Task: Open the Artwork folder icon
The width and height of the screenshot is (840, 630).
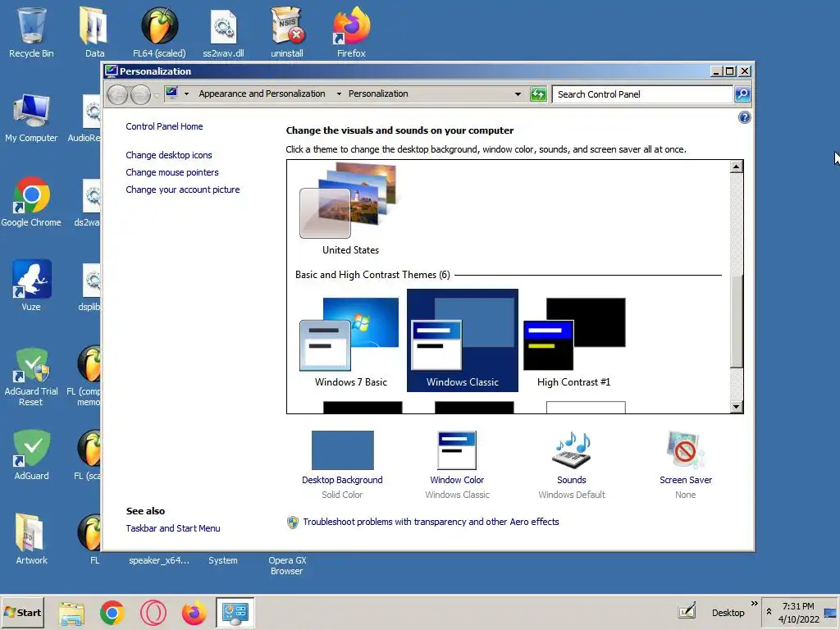Action: pyautogui.click(x=31, y=539)
